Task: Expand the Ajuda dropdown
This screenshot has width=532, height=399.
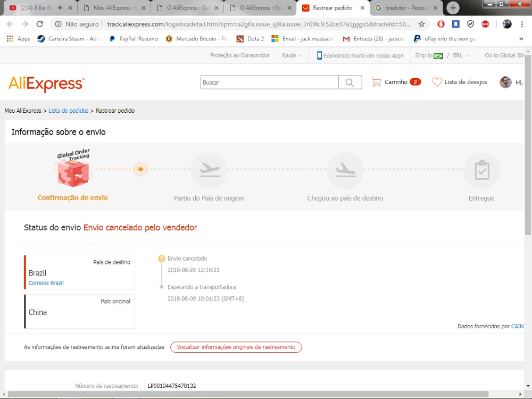Action: click(292, 55)
